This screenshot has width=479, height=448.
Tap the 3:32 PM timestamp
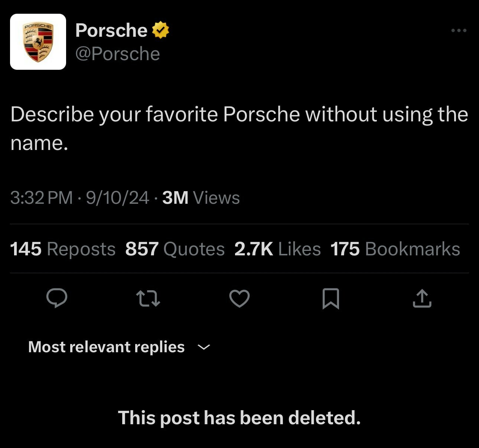point(42,197)
